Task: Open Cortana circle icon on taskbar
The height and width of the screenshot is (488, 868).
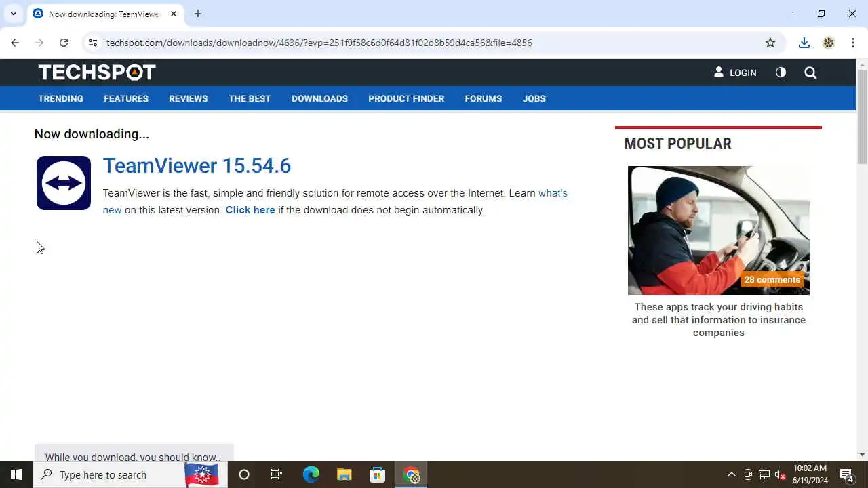Action: [244, 474]
